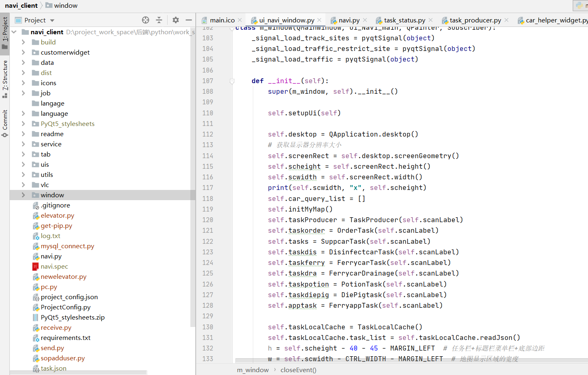Expand the job folder
The image size is (588, 375).
[23, 93]
